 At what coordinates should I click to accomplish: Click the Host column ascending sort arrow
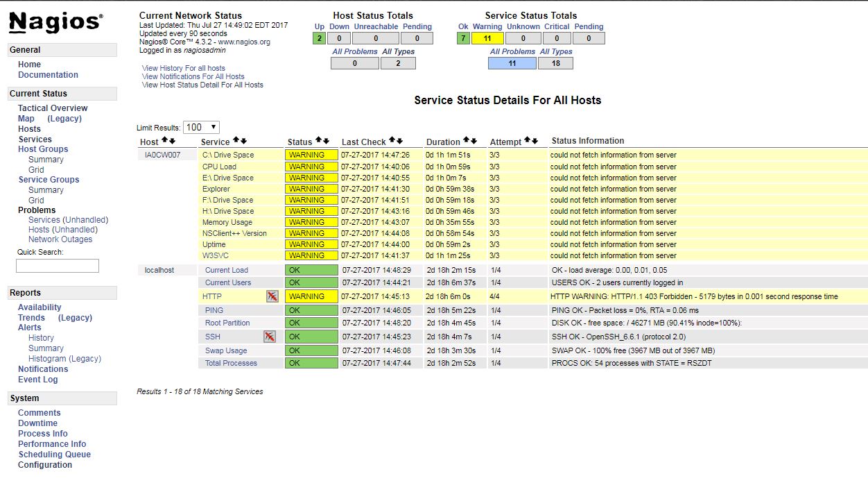coord(164,141)
